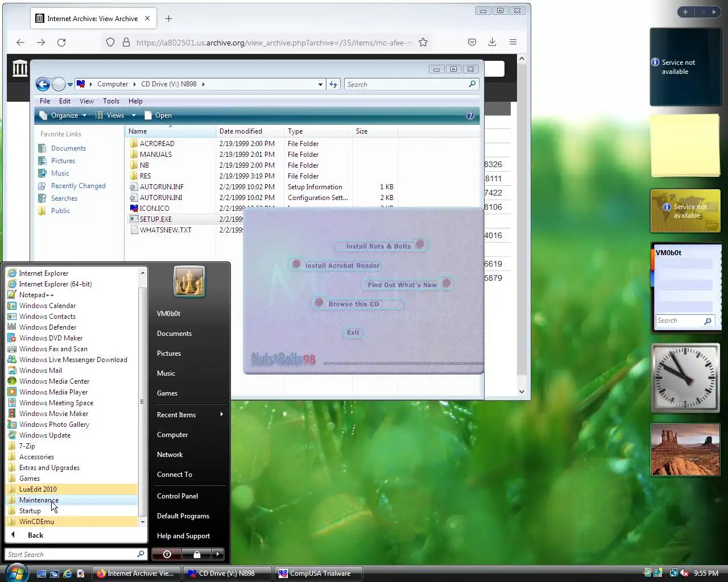Open Windows DVD Maker
Image resolution: width=728 pixels, height=582 pixels.
tap(51, 338)
